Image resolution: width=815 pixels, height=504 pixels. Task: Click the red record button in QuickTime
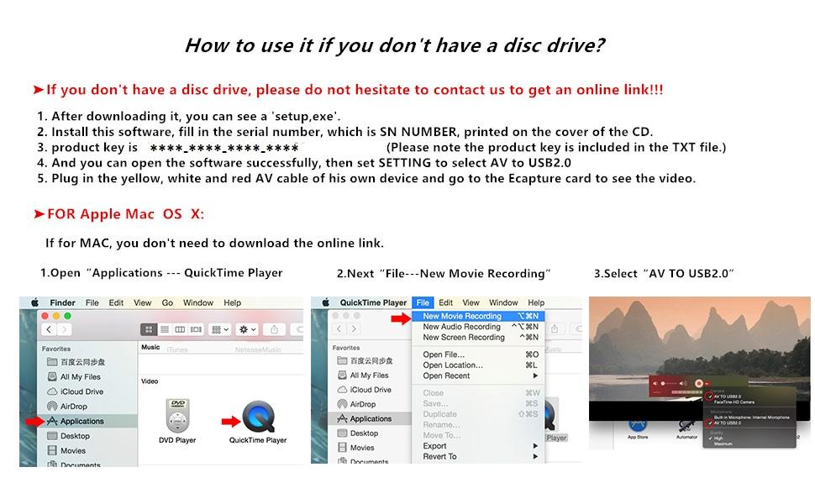699,383
